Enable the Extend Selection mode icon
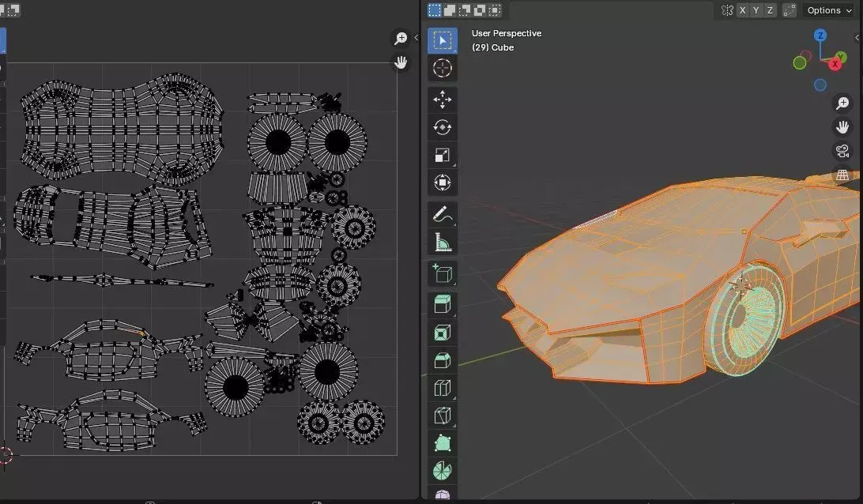The width and height of the screenshot is (863, 504). (x=450, y=10)
